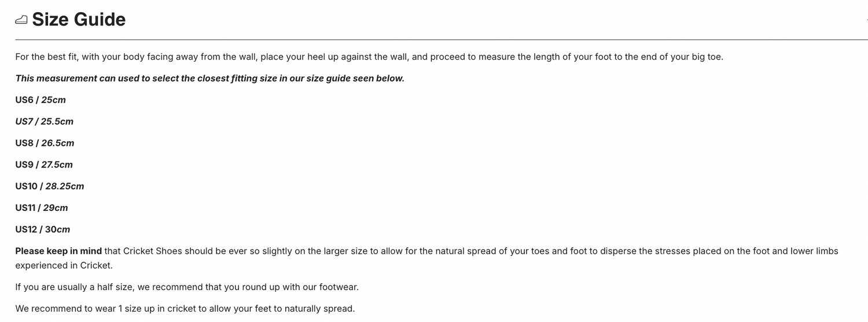Screen dimensions: 868x322
Task: Click the words 'Cricket Shoes' in the paragraph
Action: pyautogui.click(x=152, y=251)
